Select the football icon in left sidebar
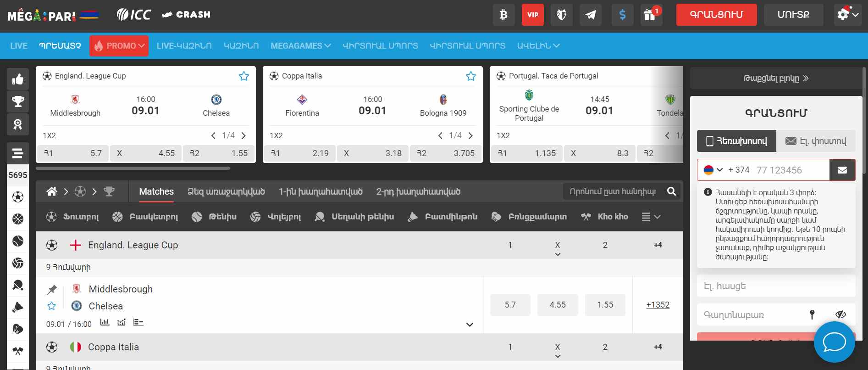The width and height of the screenshot is (868, 370). point(18,197)
